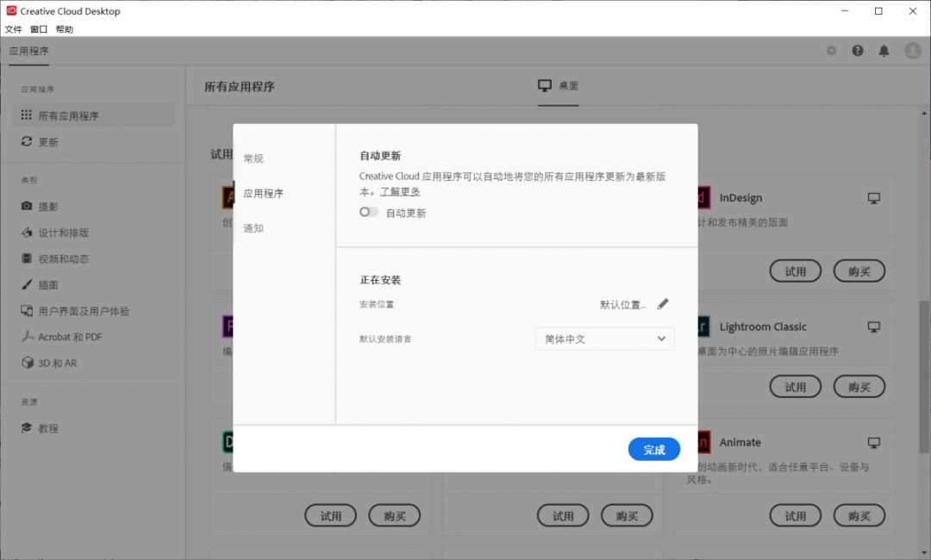Click the app list vertical scrollbar
This screenshot has width=931, height=560.
point(924,376)
